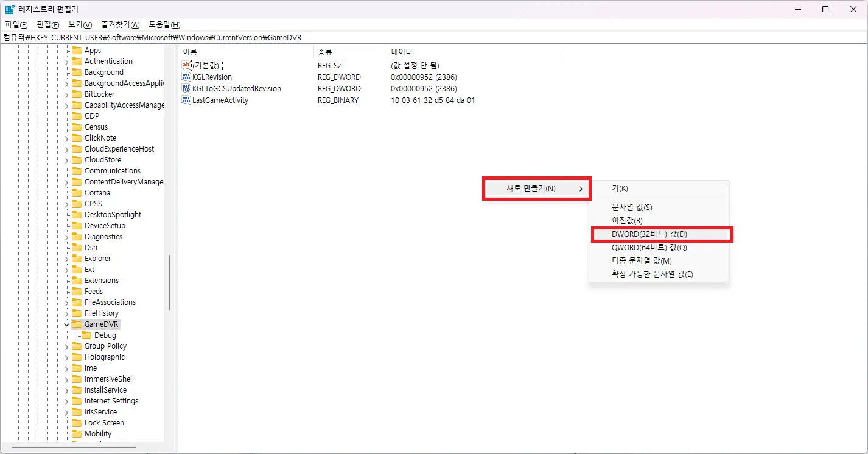Image resolution: width=868 pixels, height=454 pixels.
Task: Click the Extensions folder icon
Action: tap(77, 281)
